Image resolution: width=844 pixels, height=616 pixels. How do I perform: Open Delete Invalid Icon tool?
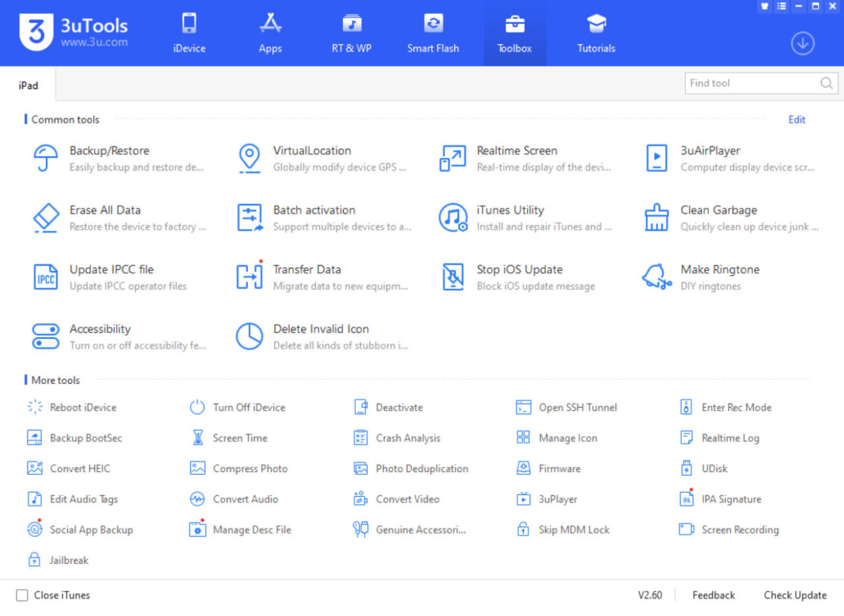(x=250, y=336)
